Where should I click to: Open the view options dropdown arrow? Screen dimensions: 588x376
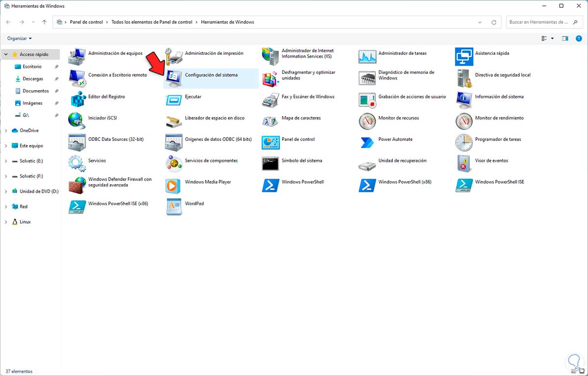[553, 38]
